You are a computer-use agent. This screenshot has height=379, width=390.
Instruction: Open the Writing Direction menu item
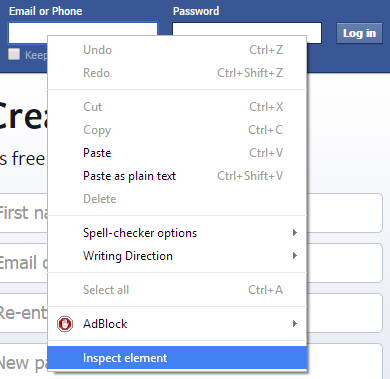click(177, 256)
